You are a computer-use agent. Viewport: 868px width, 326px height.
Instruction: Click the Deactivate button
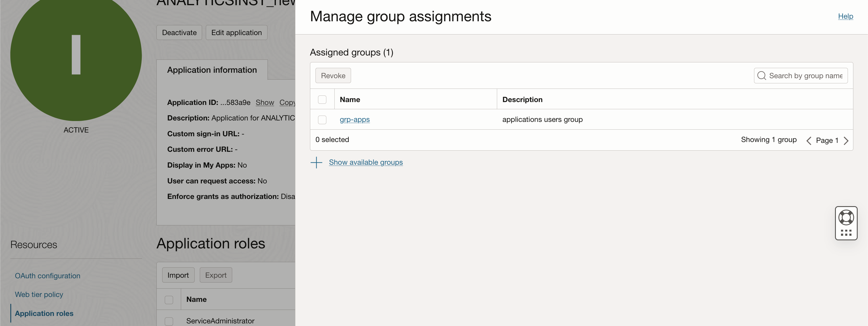point(179,32)
